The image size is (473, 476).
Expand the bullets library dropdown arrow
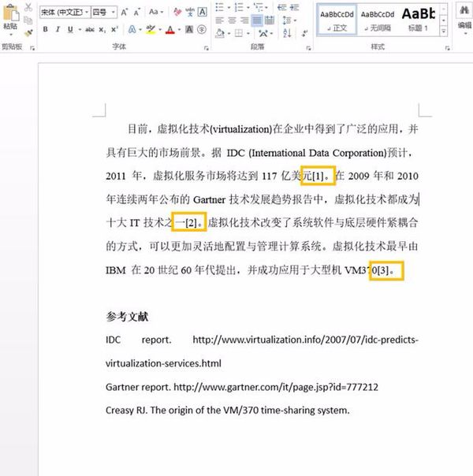(x=229, y=7)
